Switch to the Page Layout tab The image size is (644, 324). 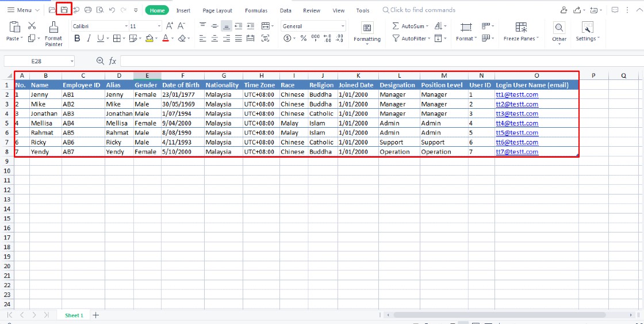(x=217, y=10)
